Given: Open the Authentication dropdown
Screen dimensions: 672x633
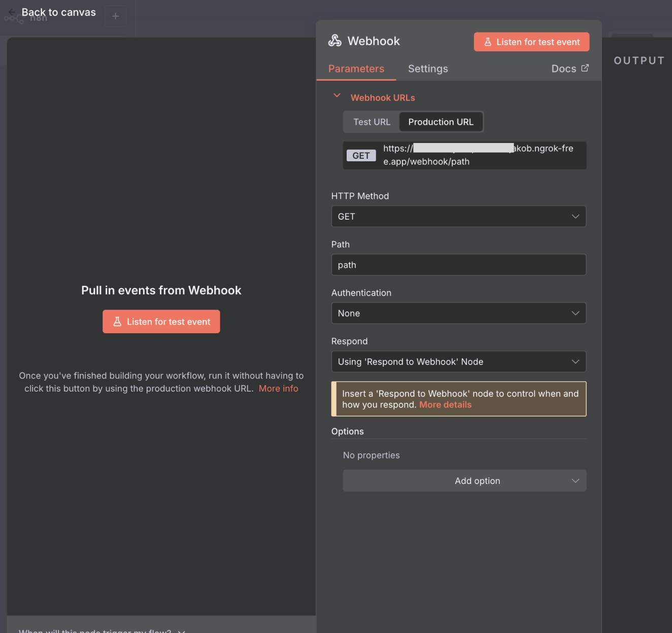Looking at the screenshot, I should [x=458, y=313].
